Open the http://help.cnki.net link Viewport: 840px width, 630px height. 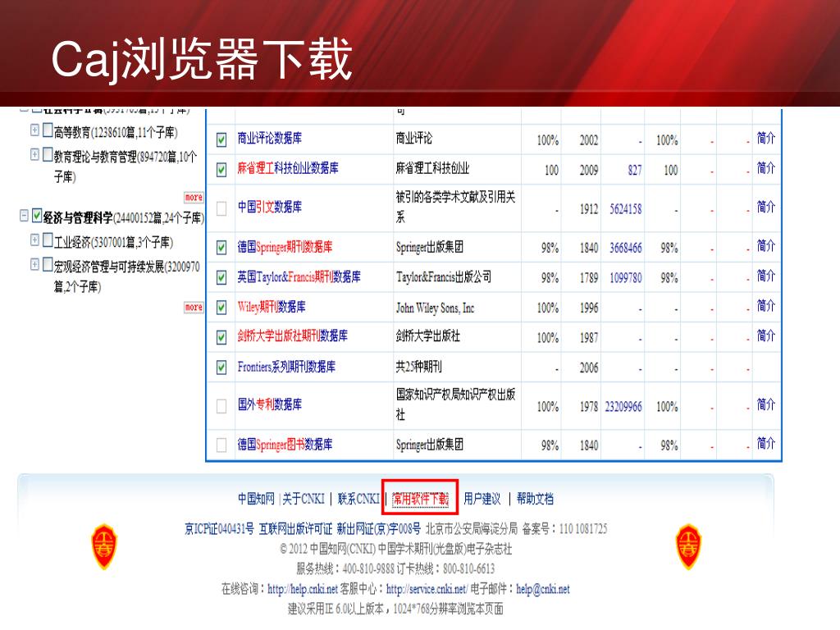click(303, 589)
